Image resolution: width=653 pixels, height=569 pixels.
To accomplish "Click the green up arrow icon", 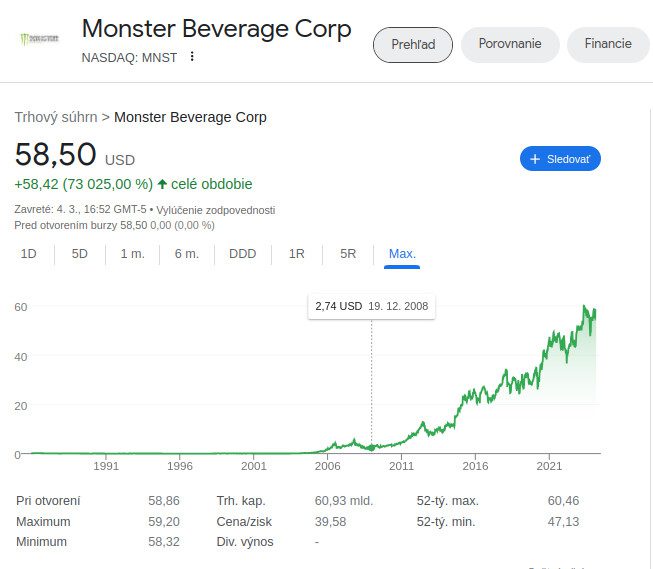I will [162, 184].
